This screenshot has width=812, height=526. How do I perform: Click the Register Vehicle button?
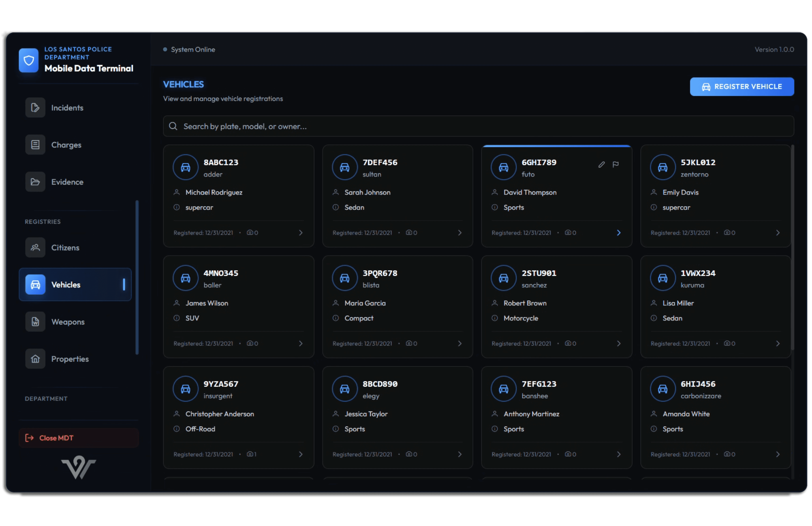click(x=742, y=87)
